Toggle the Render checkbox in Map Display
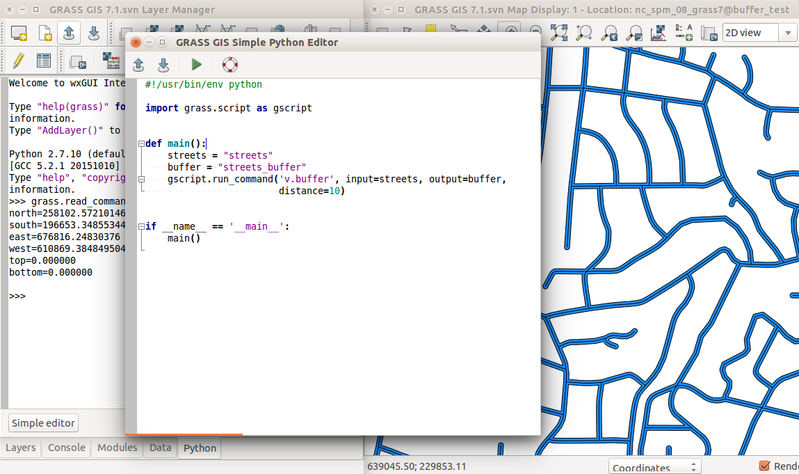Image resolution: width=799 pixels, height=474 pixels. coord(764,465)
